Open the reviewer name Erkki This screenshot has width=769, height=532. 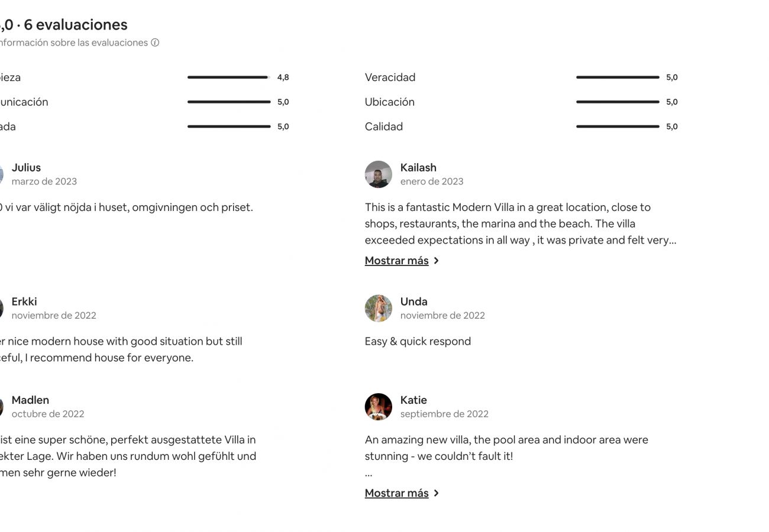click(24, 301)
